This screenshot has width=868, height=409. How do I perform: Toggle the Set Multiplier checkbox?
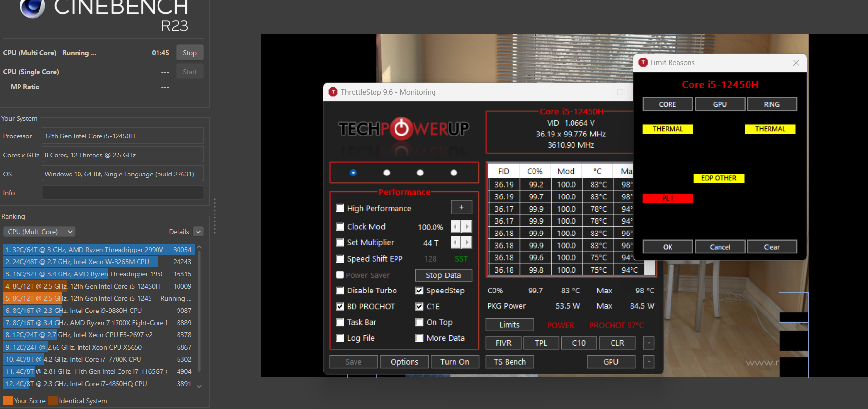[x=340, y=242]
